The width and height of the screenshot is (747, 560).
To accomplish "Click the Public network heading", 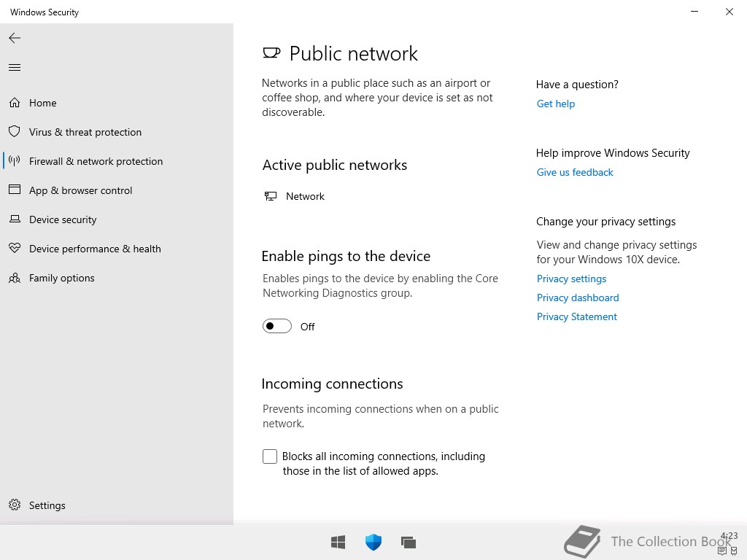I will (354, 53).
